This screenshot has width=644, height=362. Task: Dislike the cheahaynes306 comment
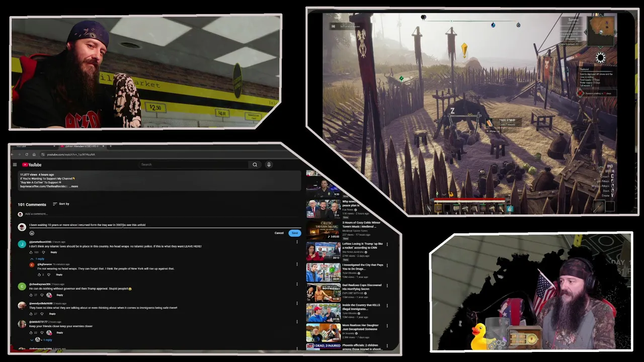(41, 295)
